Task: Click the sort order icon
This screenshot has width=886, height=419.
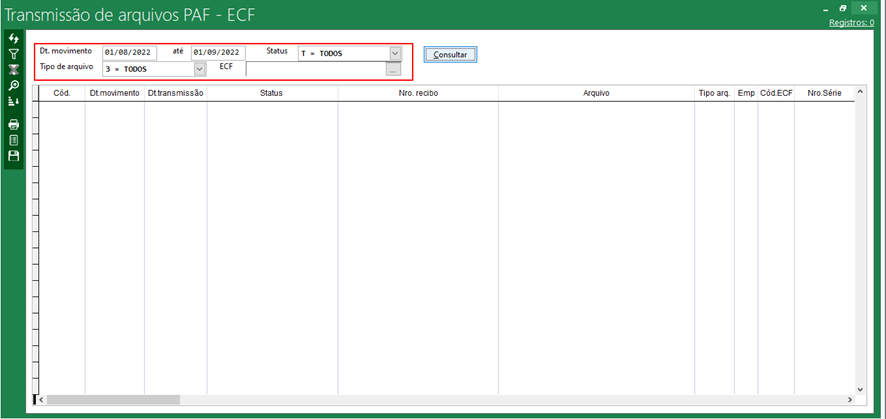Action: [14, 102]
